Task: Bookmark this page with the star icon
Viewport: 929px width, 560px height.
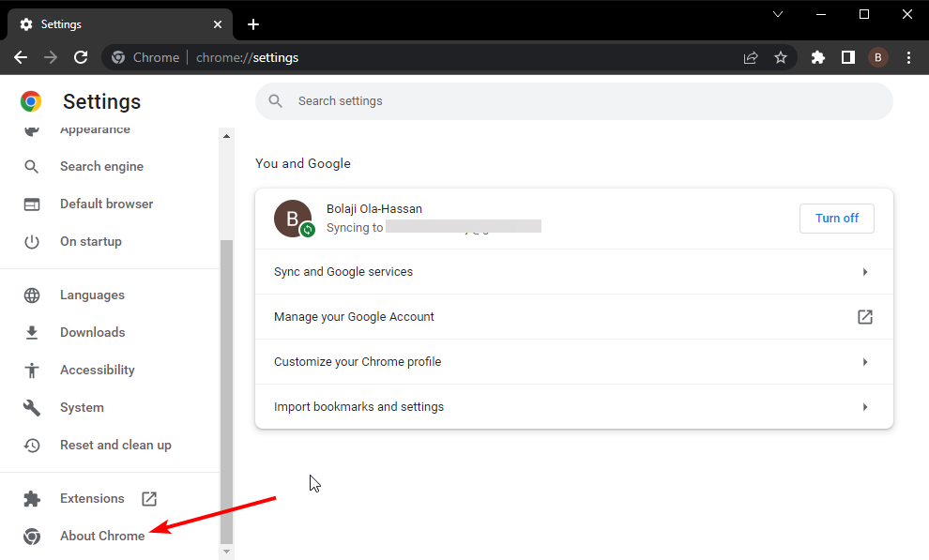Action: coord(781,57)
